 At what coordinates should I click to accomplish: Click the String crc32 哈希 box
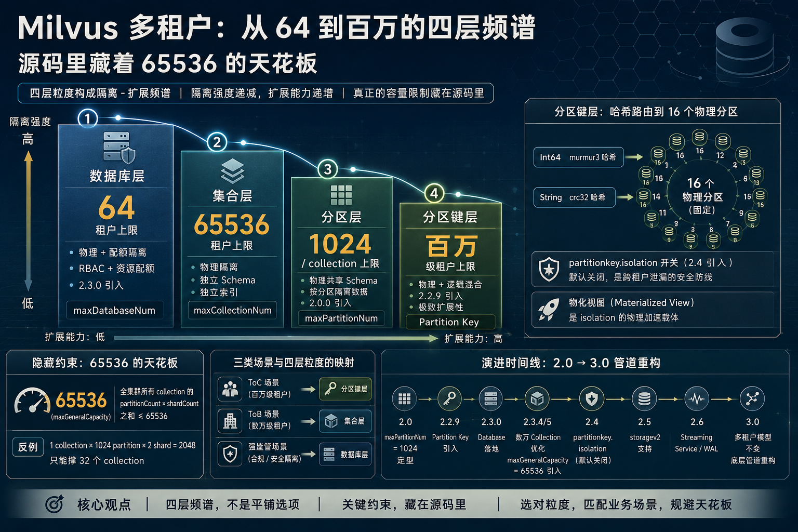574,197
